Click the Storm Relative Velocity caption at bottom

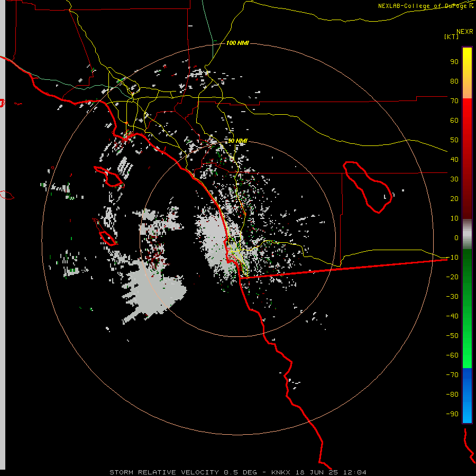pyautogui.click(x=237, y=472)
